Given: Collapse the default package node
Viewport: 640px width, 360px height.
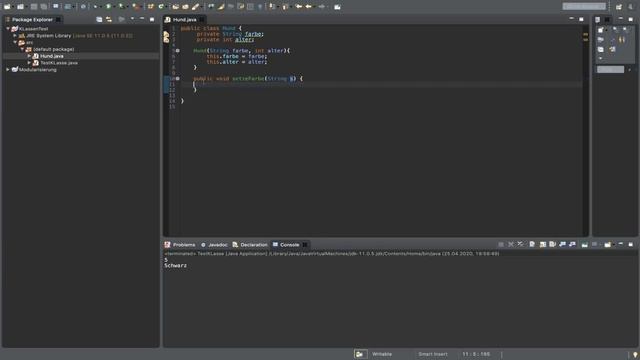Looking at the screenshot, I should [x=22, y=49].
